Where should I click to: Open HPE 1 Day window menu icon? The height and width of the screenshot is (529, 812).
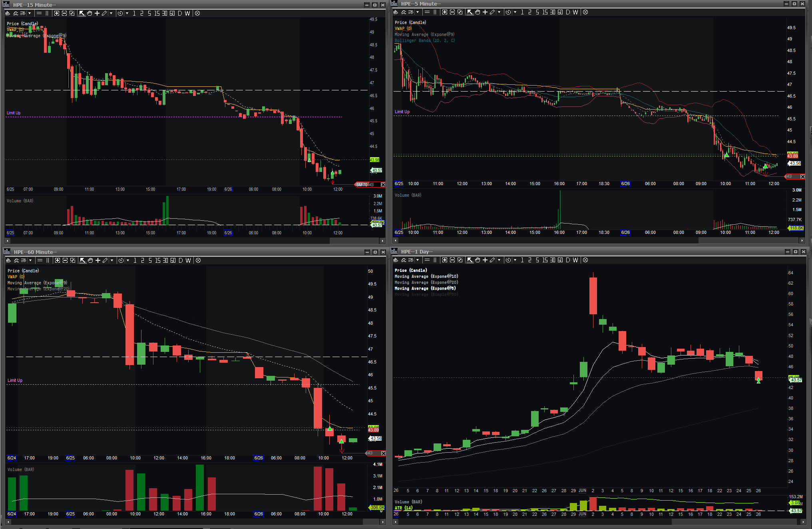[395, 251]
